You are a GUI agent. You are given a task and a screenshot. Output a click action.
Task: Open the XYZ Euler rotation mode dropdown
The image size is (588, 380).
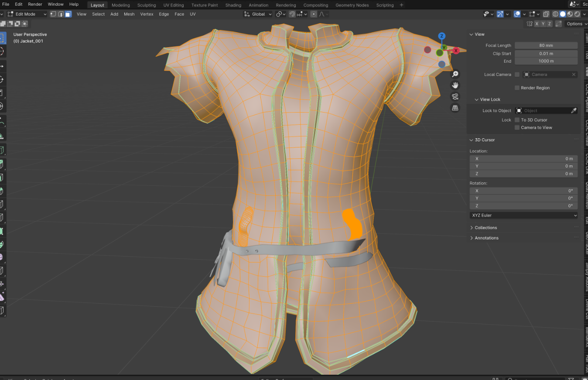coord(523,215)
